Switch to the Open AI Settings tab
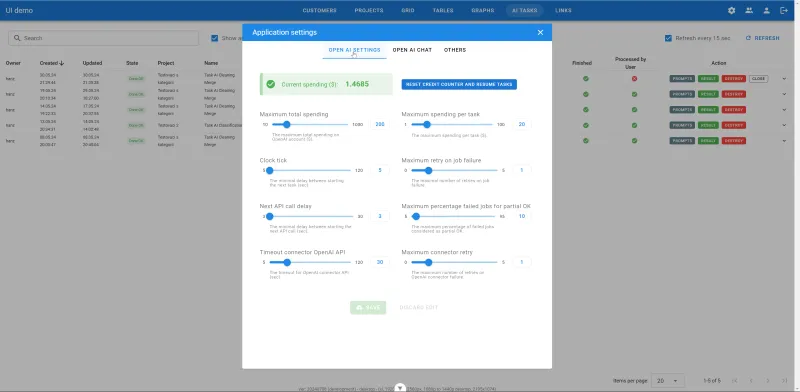Screen dimensions: 800x392 [354, 50]
